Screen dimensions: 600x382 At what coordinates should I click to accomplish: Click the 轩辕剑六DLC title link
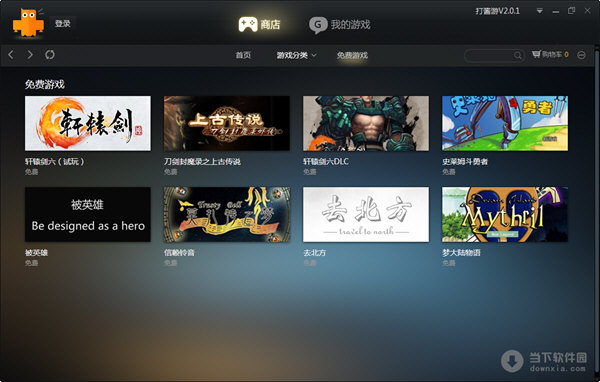326,162
